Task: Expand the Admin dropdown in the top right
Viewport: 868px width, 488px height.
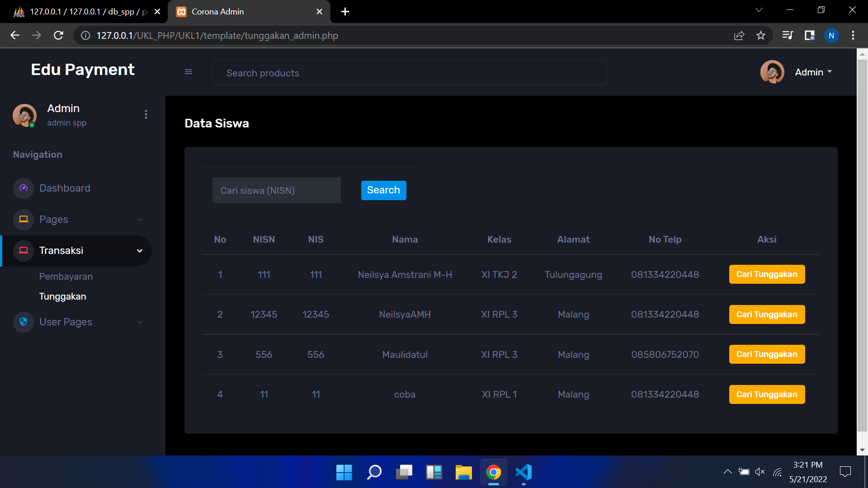Action: [x=813, y=72]
